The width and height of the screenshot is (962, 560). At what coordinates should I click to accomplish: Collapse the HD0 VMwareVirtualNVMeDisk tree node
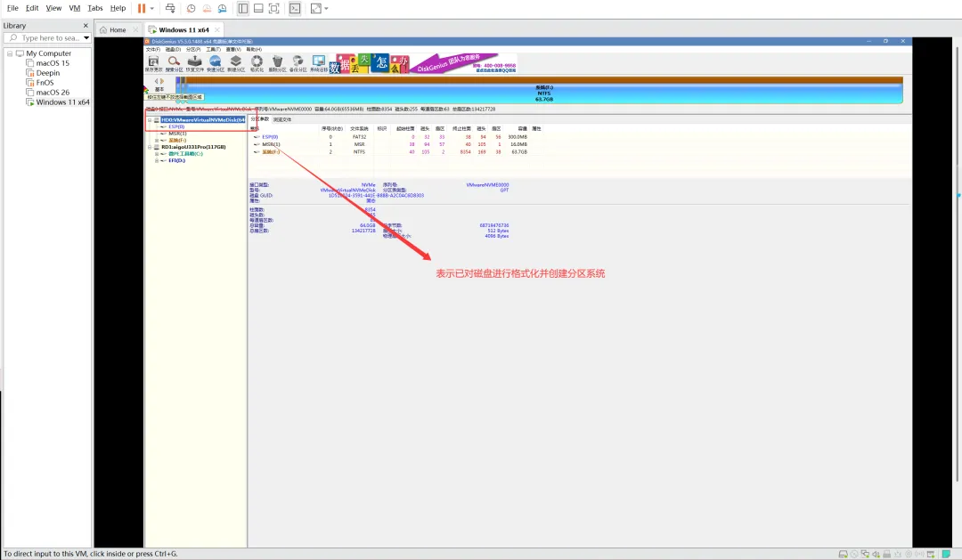pyautogui.click(x=150, y=120)
